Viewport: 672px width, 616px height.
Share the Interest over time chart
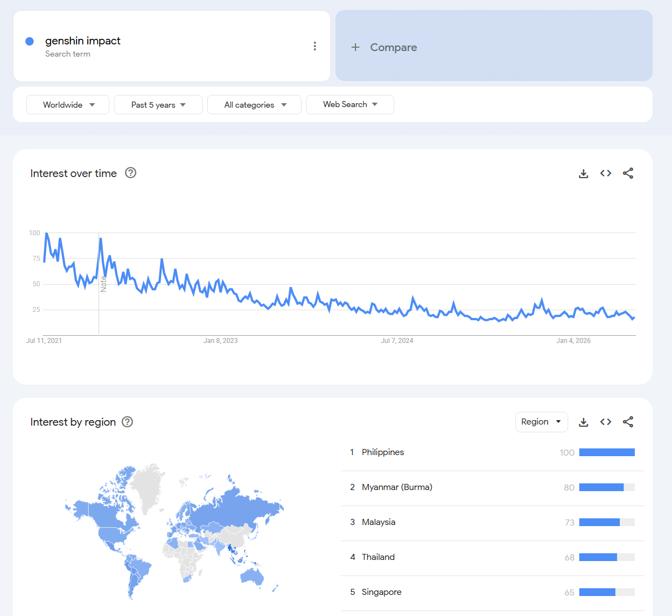[x=628, y=173]
